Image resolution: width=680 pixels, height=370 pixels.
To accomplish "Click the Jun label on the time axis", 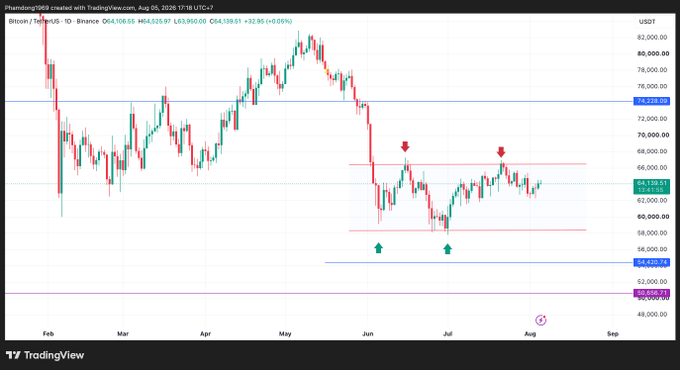I will click(x=368, y=334).
